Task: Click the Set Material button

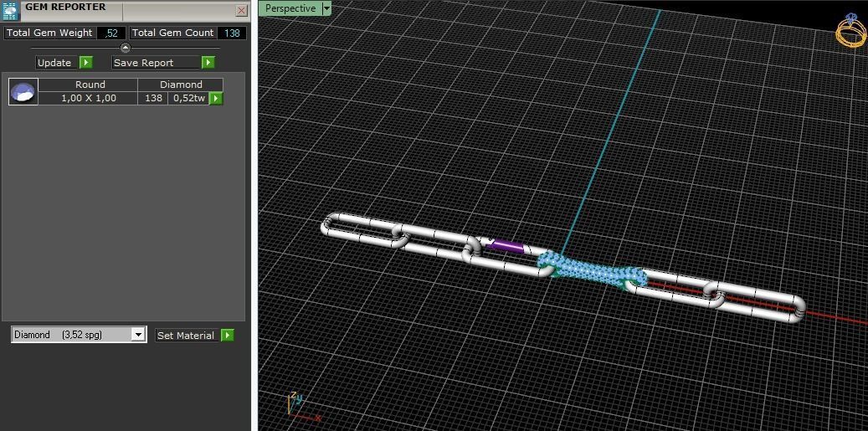Action: point(186,336)
